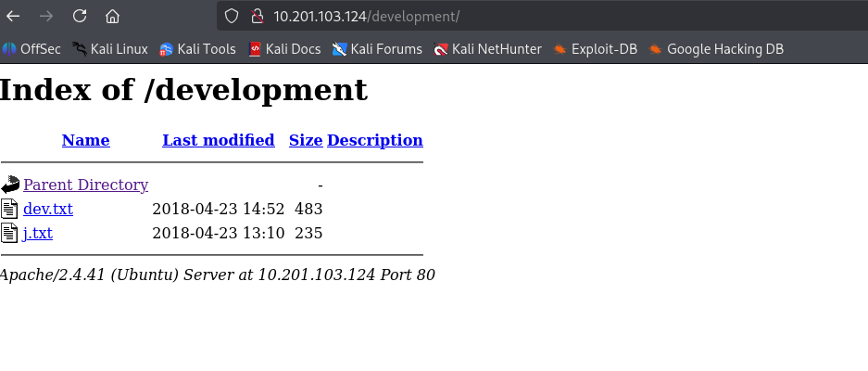The height and width of the screenshot is (371, 868).
Task: Open the dev.txt file link
Action: pyautogui.click(x=48, y=209)
